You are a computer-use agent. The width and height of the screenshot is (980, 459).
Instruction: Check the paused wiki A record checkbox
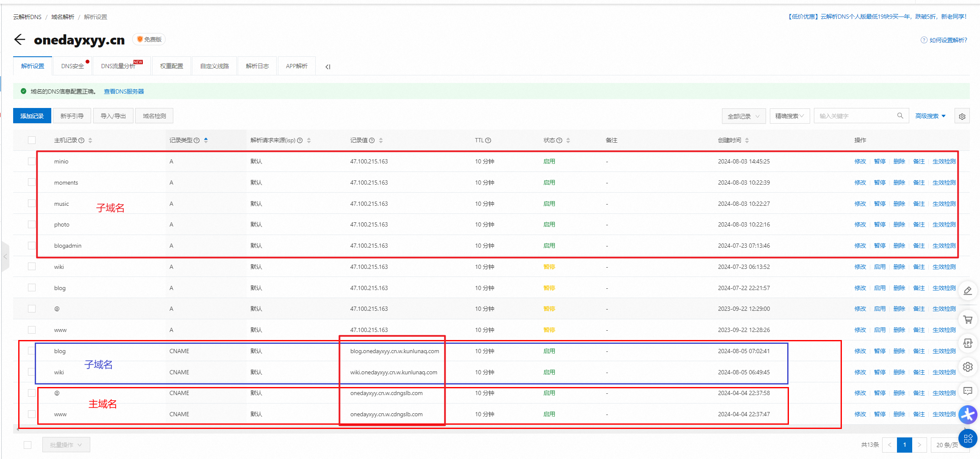pos(32,266)
